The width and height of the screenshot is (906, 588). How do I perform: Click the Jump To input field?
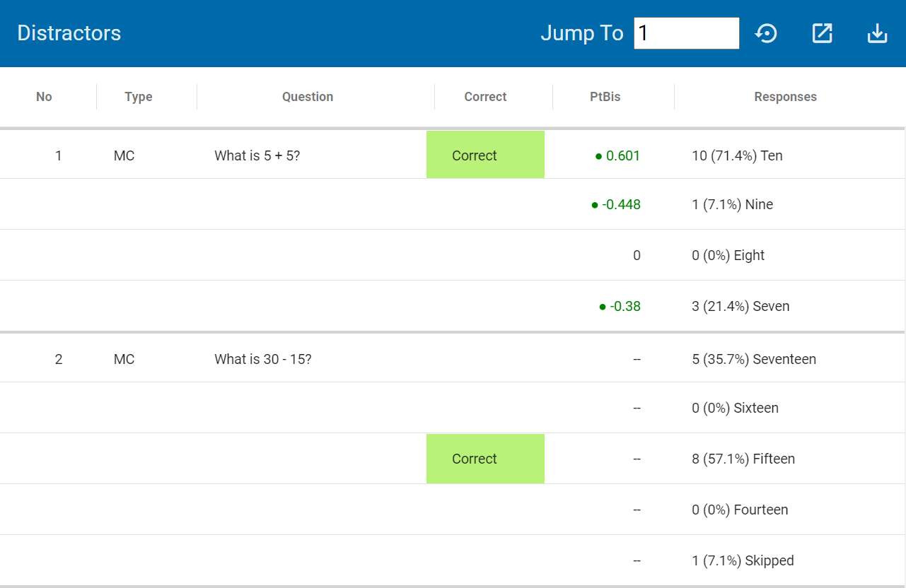pyautogui.click(x=686, y=33)
